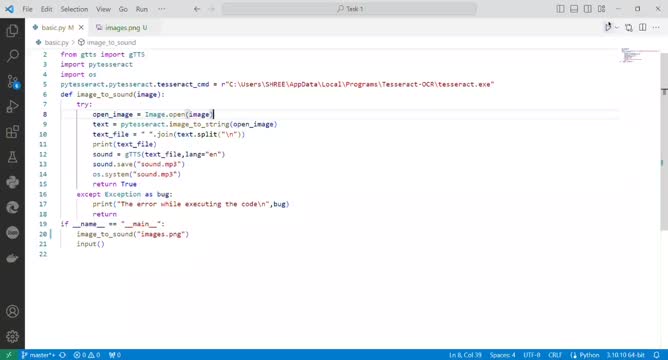Click sound.save("sound.mp3") line
The width and height of the screenshot is (668, 360).
click(138, 164)
